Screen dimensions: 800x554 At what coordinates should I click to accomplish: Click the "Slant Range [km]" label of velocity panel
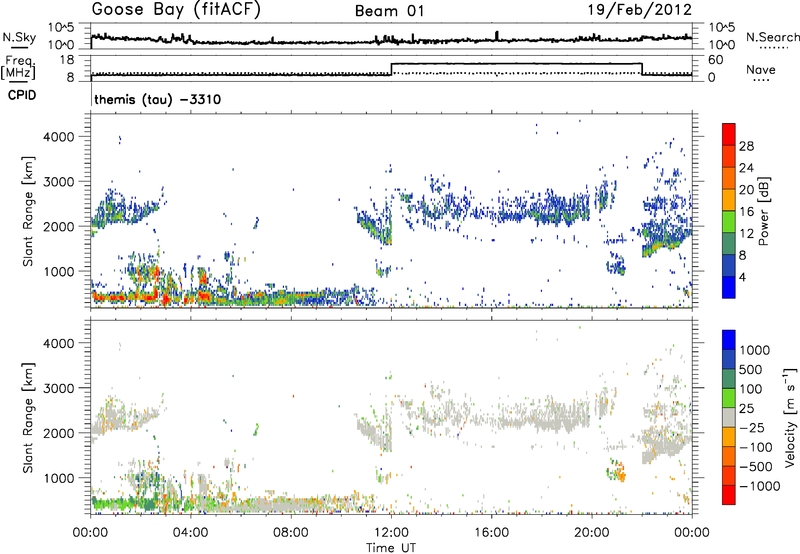(x=28, y=418)
